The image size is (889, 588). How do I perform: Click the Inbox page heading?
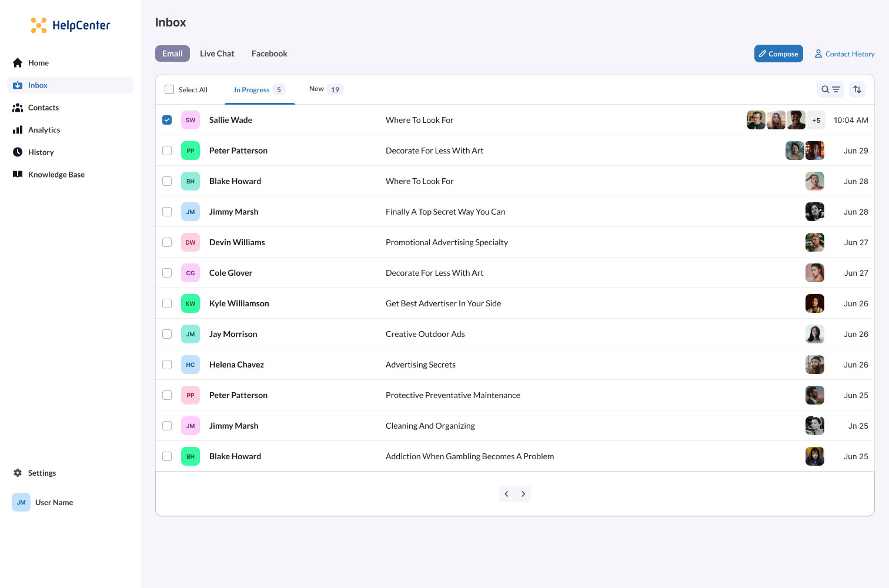coord(171,22)
